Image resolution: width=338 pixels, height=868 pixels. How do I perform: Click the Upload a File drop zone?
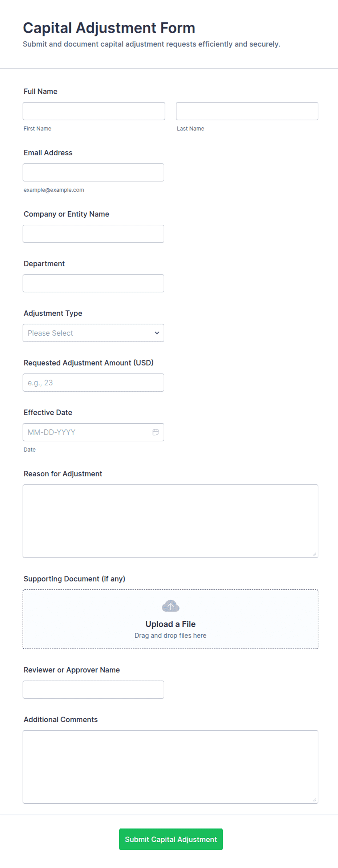click(170, 619)
